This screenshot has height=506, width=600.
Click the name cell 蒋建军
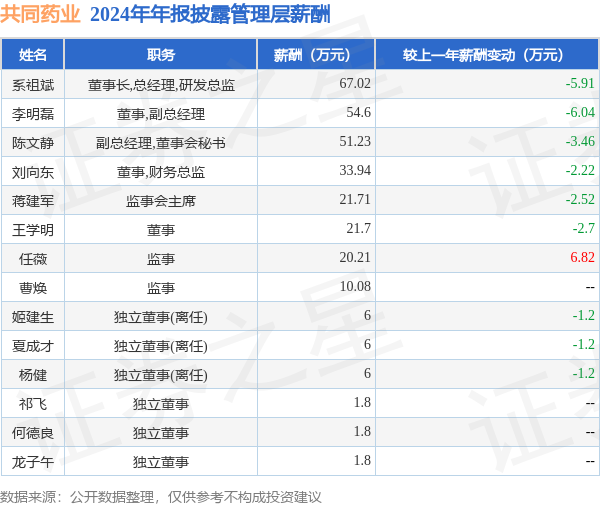coord(33,201)
